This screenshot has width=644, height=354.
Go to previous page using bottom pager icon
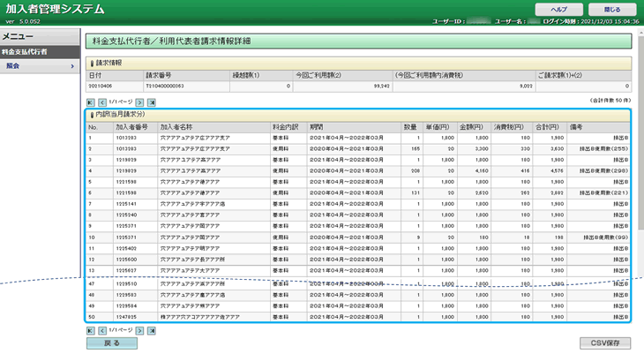click(102, 330)
